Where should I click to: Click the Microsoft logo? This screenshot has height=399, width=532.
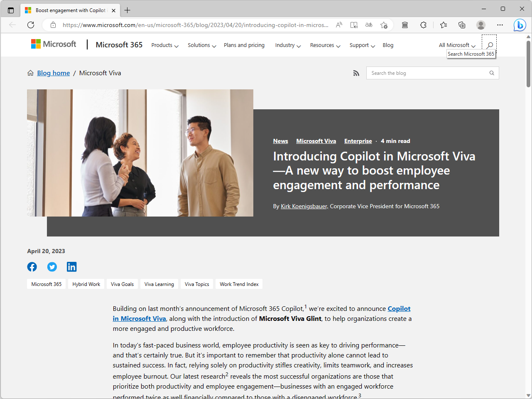tap(53, 44)
